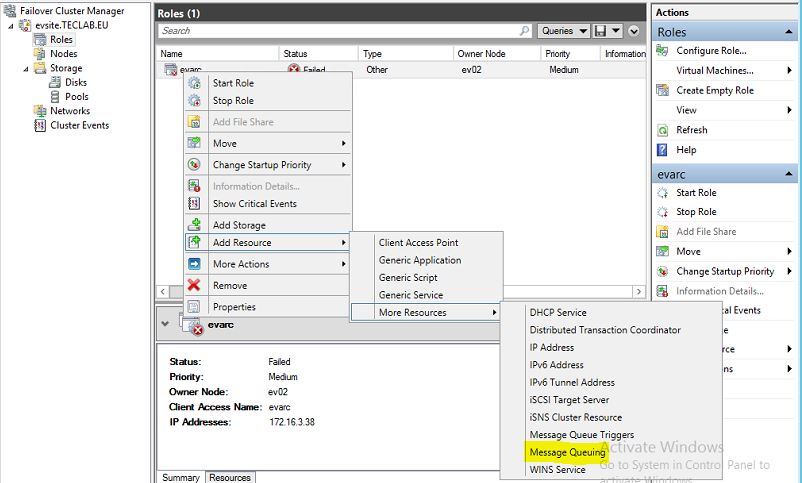802x483 pixels.
Task: Collapse the Storage tree node
Action: point(26,69)
